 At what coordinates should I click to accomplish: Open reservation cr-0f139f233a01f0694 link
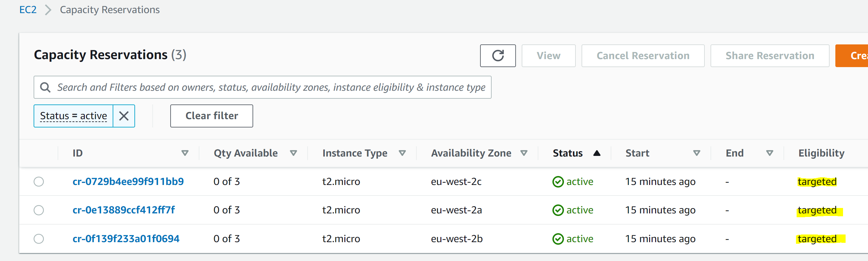[126, 239]
